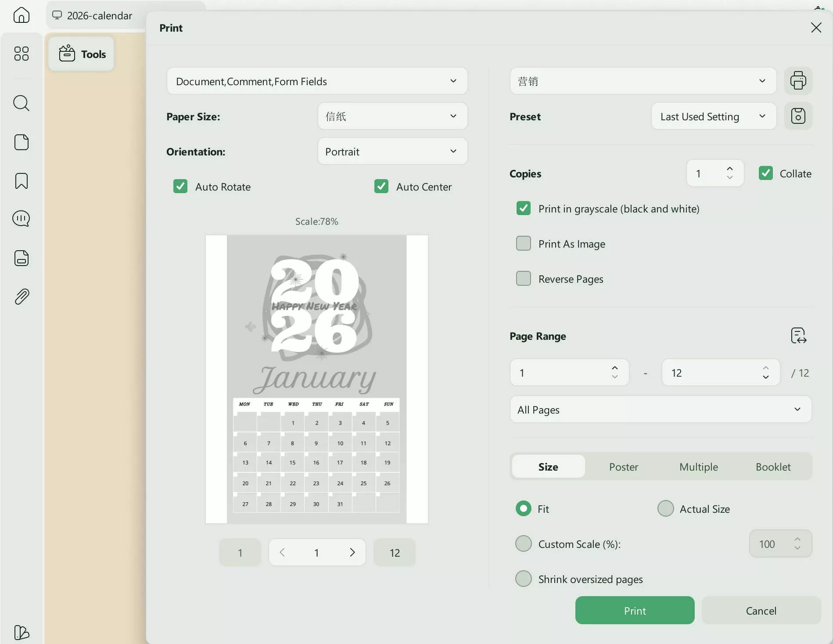
Task: Click the Print button
Action: (x=635, y=610)
